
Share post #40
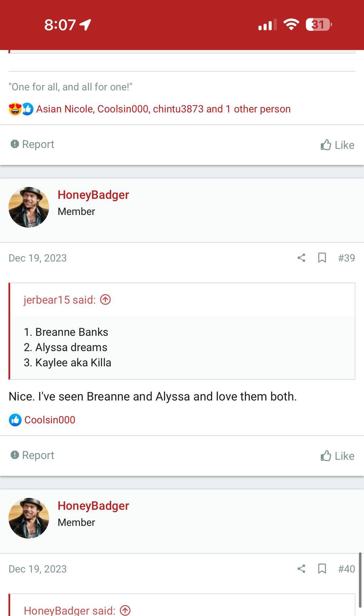(x=301, y=569)
